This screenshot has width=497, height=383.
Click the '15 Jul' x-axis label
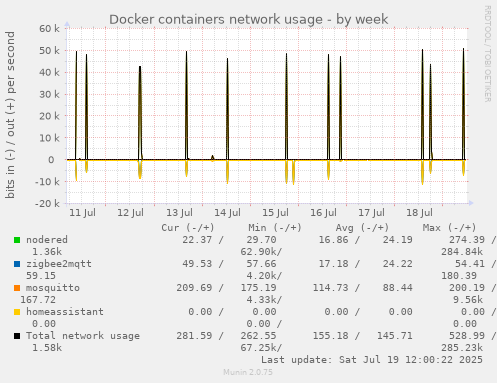(x=275, y=213)
